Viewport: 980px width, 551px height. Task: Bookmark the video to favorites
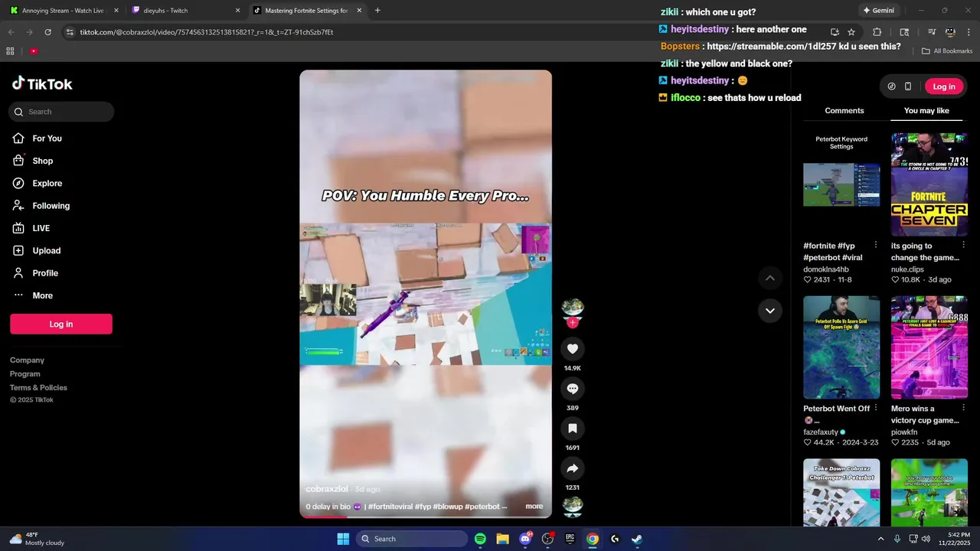[572, 429]
